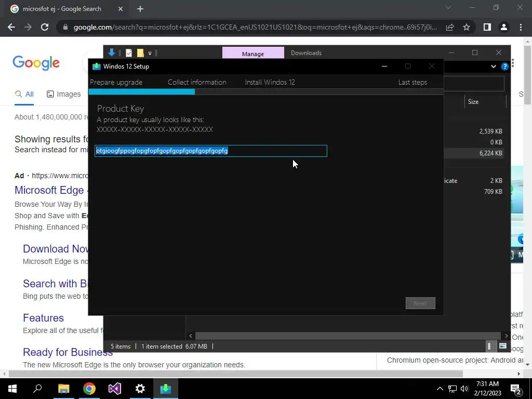Open the Ready for Business sitelink

(68, 352)
